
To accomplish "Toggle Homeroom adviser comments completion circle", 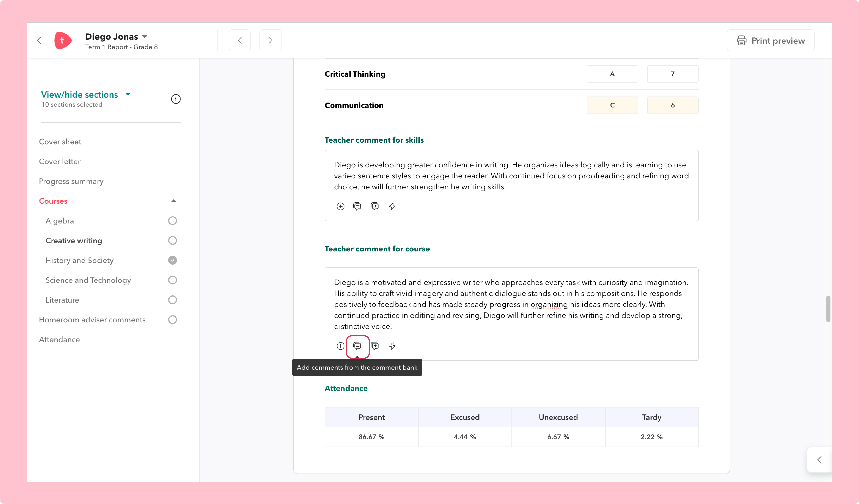I will [x=173, y=319].
